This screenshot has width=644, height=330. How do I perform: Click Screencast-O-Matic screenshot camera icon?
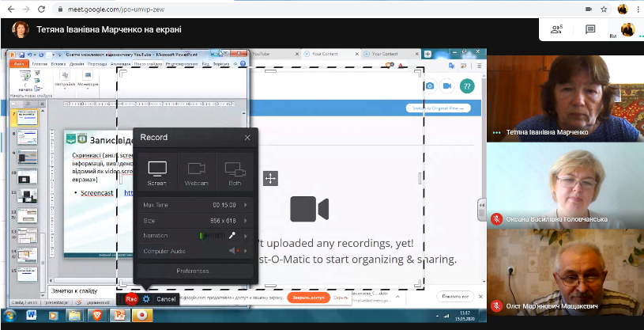430,86
